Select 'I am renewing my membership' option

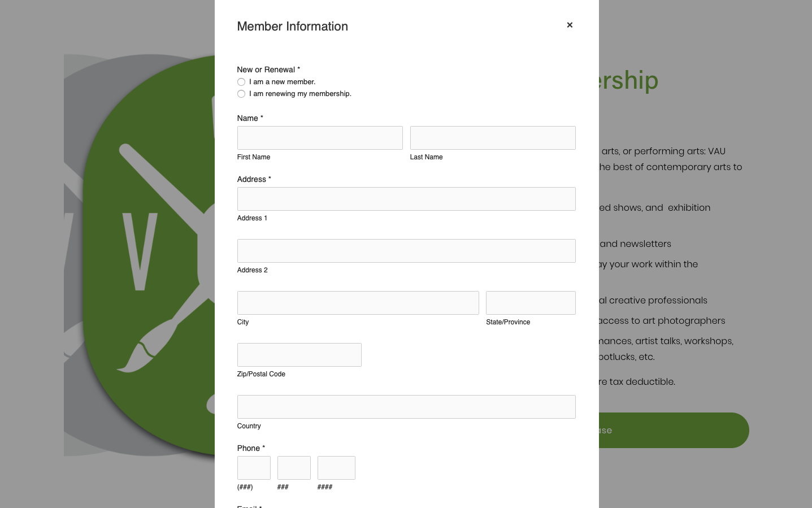click(241, 94)
